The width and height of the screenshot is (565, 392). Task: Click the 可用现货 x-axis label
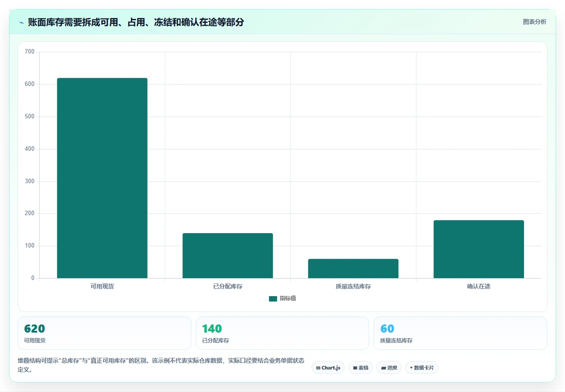point(102,286)
